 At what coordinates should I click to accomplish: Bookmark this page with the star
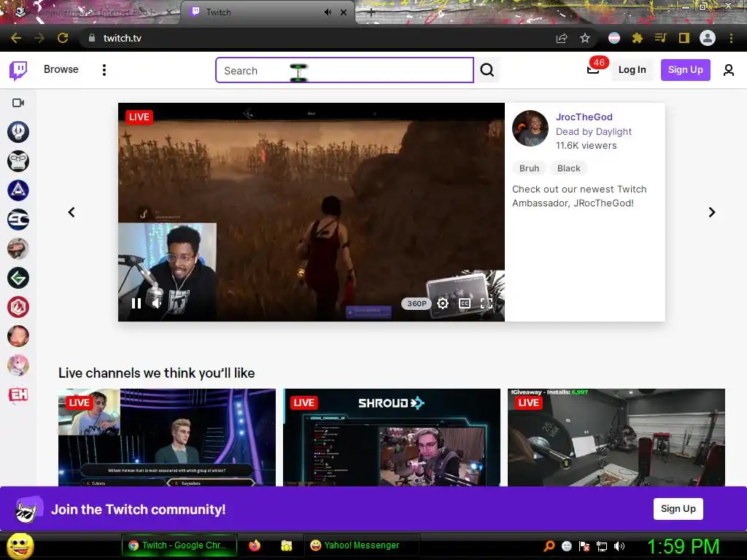coord(585,38)
